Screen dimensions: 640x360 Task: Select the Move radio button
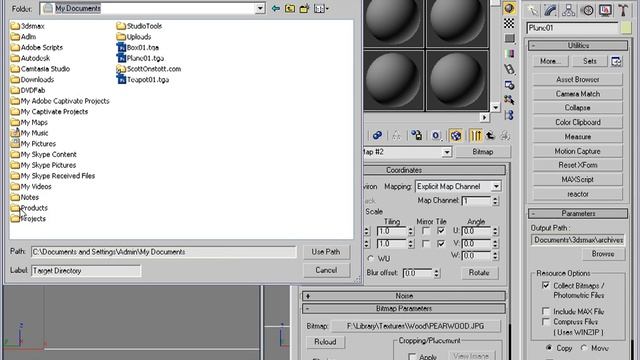(x=584, y=348)
